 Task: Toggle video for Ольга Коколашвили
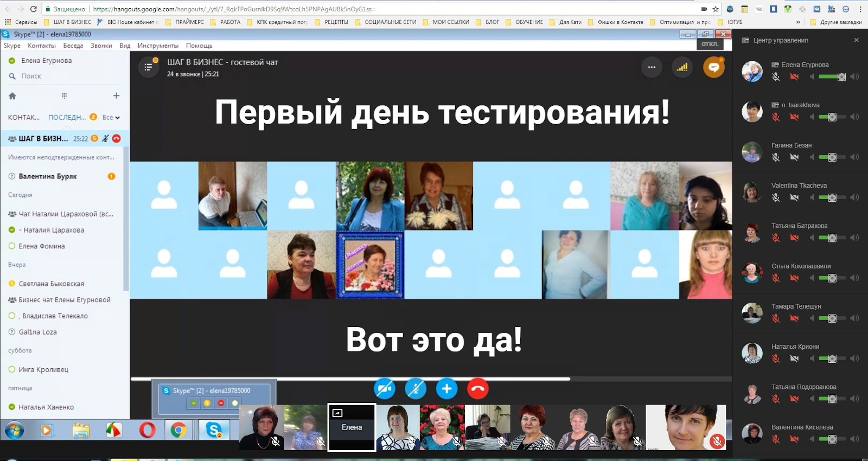[794, 278]
